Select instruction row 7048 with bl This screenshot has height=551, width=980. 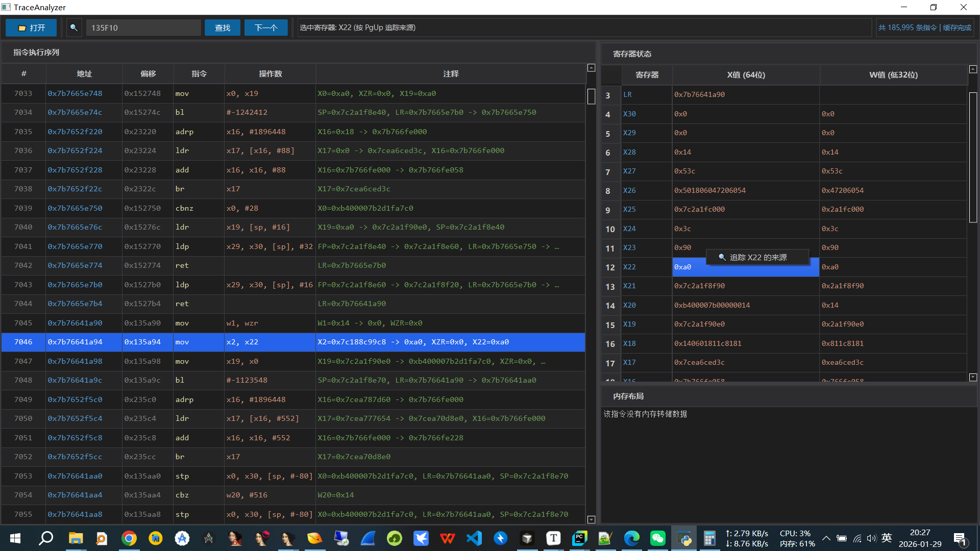point(293,380)
